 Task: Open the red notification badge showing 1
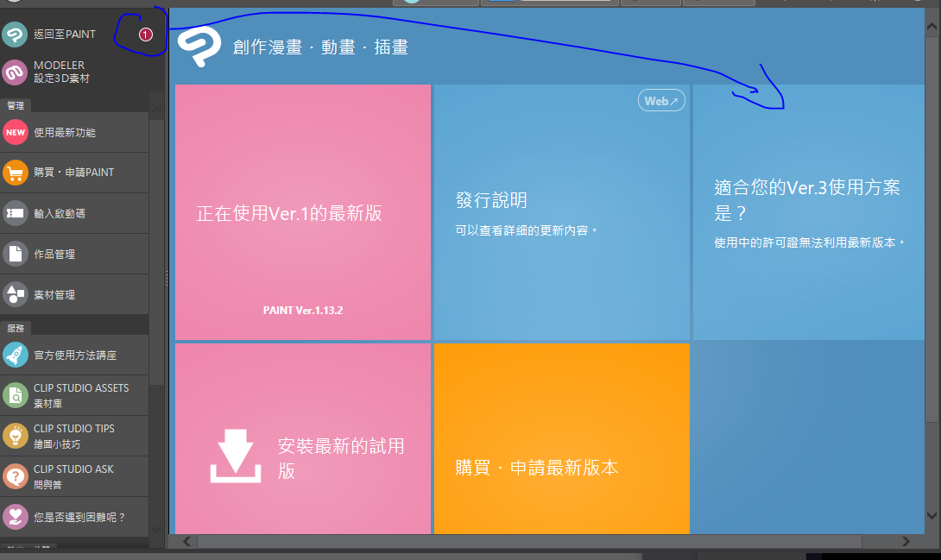145,35
